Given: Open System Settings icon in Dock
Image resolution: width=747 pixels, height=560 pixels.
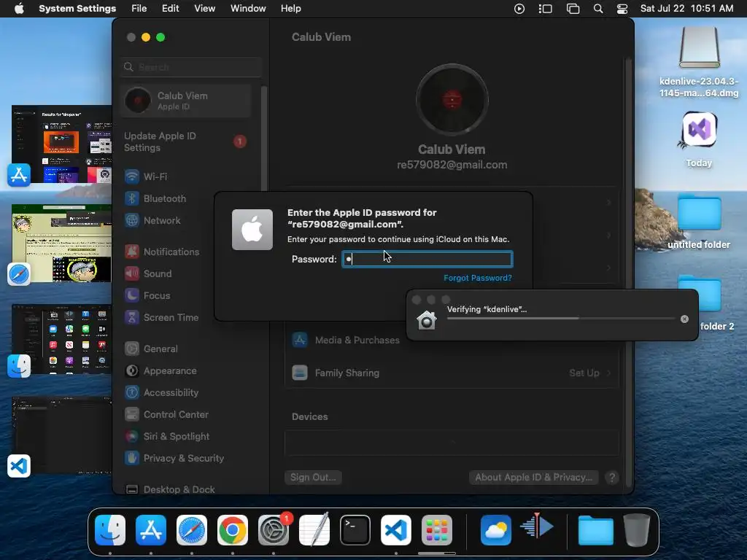Looking at the screenshot, I should point(274,530).
